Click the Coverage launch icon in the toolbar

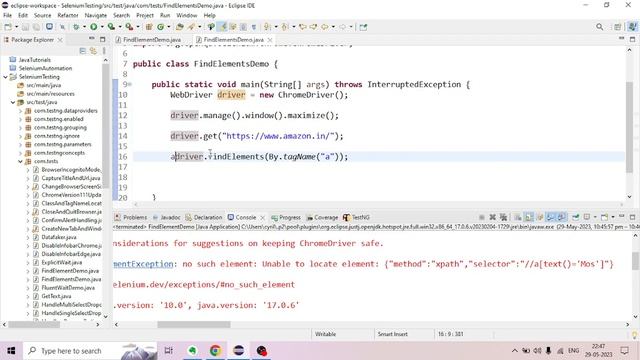(x=111, y=27)
